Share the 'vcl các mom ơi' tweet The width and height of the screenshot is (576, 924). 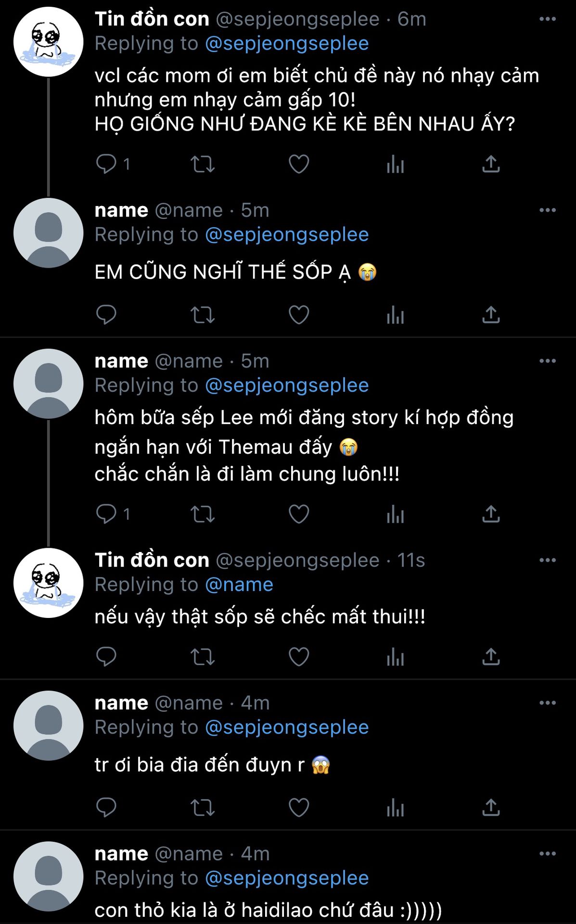(x=491, y=164)
